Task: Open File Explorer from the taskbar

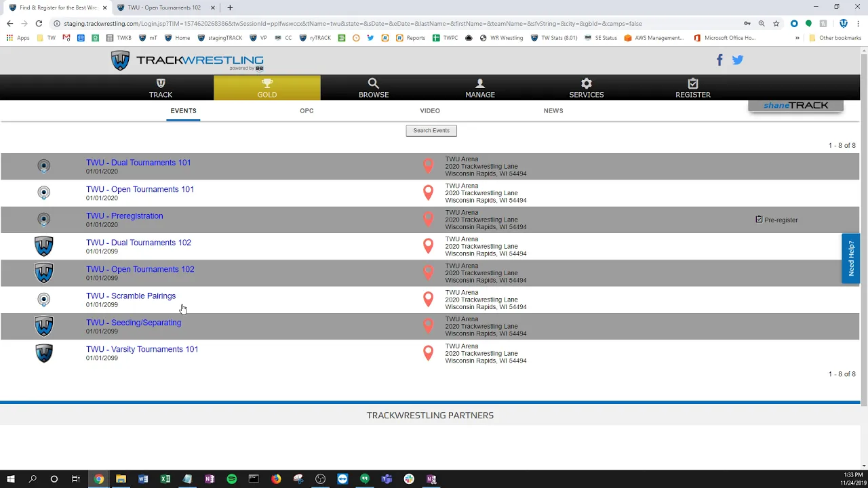Action: tap(121, 479)
